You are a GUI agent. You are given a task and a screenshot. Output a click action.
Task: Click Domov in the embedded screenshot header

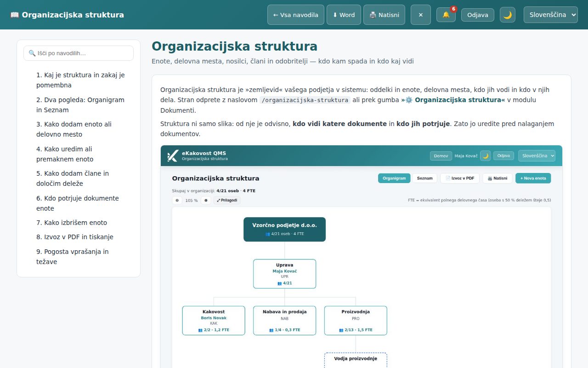click(441, 156)
